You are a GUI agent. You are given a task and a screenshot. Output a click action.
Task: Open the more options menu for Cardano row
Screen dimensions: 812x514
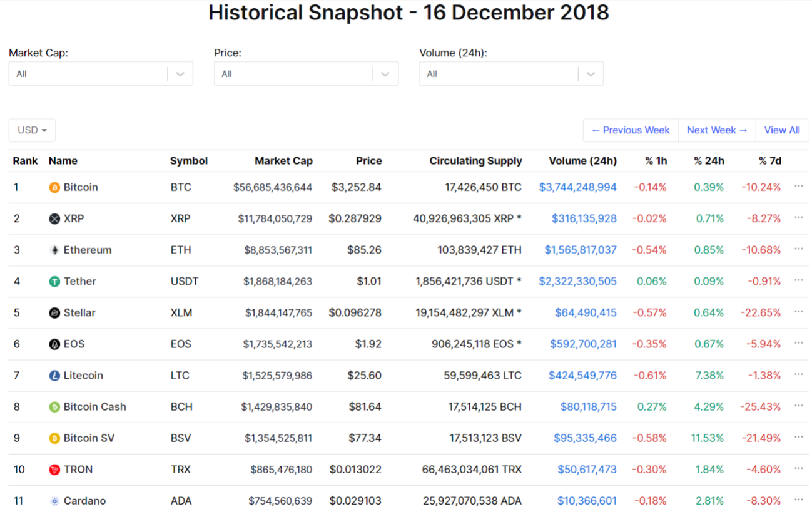coord(798,500)
